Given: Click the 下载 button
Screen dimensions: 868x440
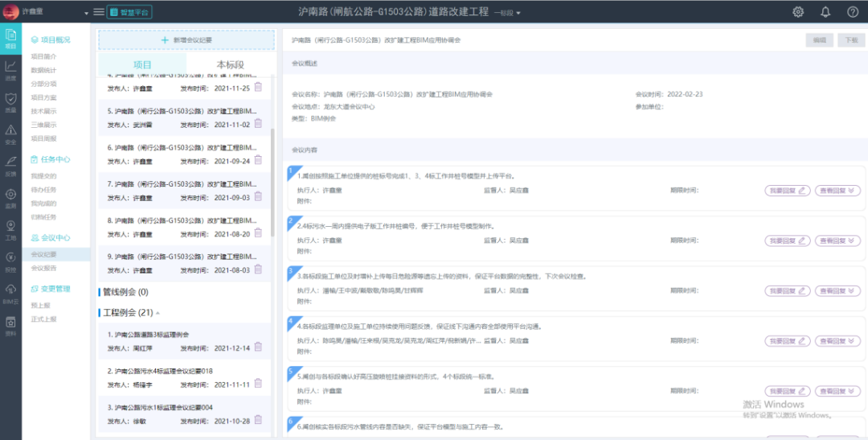Looking at the screenshot, I should coord(851,40).
